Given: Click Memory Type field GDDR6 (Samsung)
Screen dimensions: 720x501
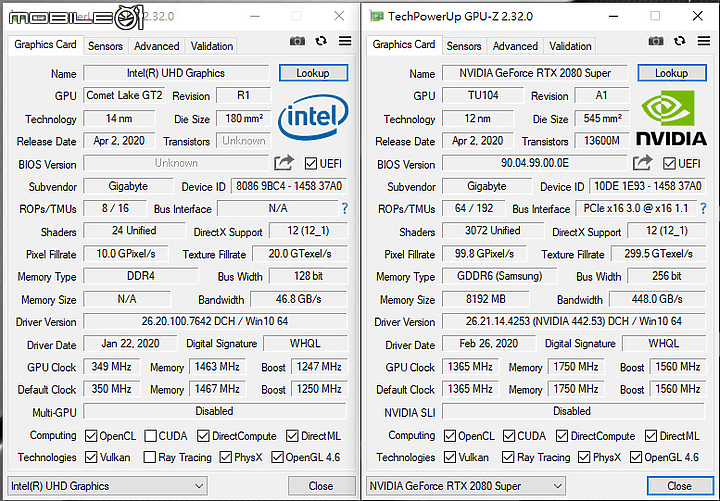Looking at the screenshot, I should pyautogui.click(x=500, y=276).
